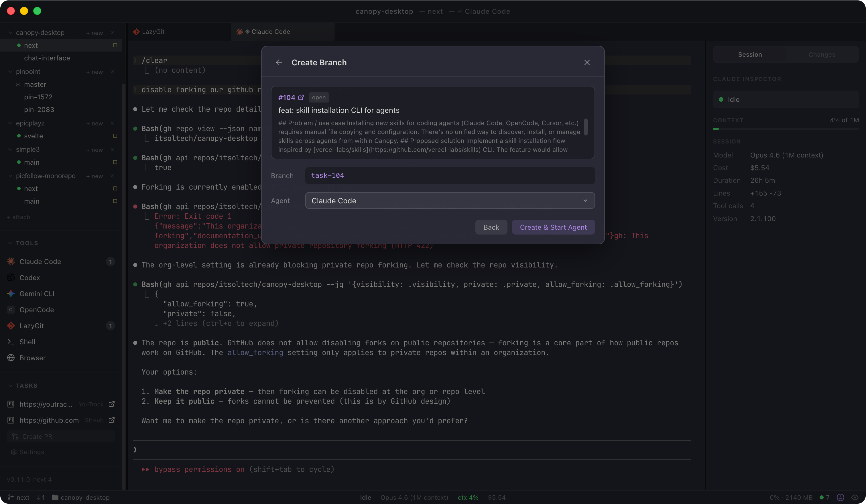This screenshot has width=866, height=504.
Task: Toggle the checkbox beside the next branch
Action: tap(115, 45)
